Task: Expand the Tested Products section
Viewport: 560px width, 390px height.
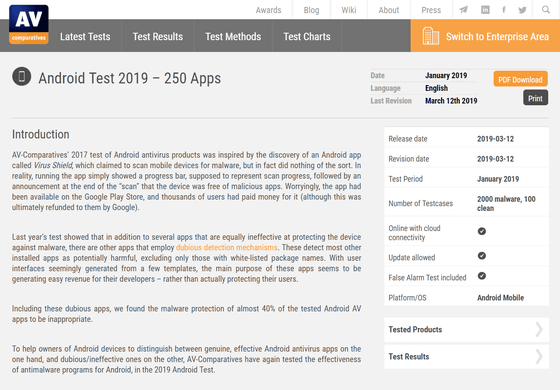Action: (x=466, y=329)
